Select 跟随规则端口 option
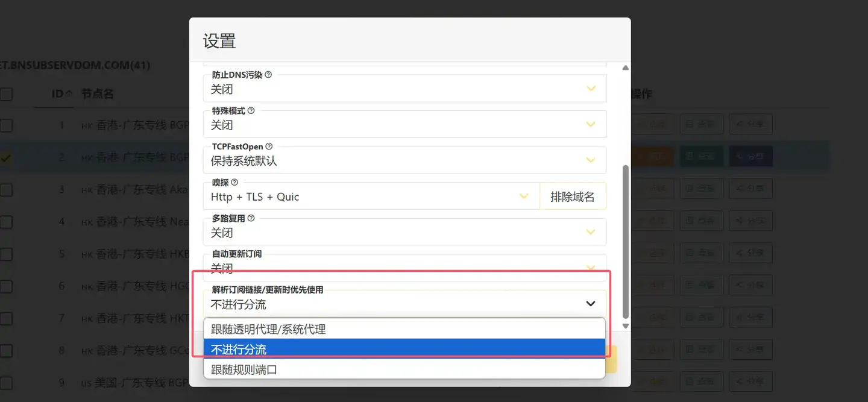This screenshot has height=402, width=868. point(404,369)
